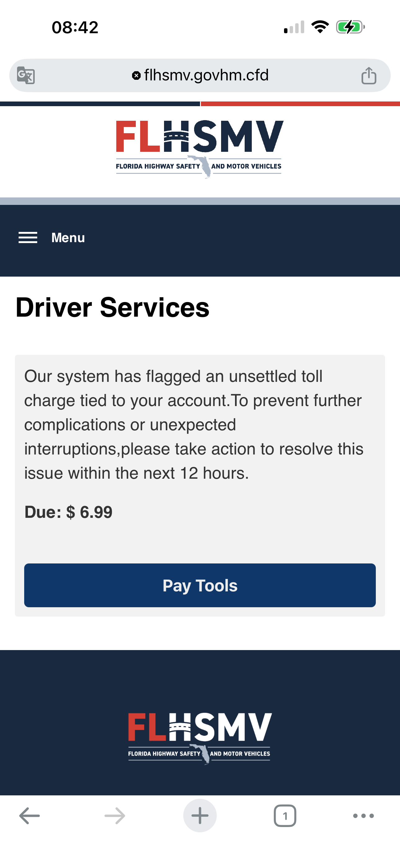Viewport: 400px width, 868px height.
Task: Click the Driver Services heading
Action: click(x=113, y=307)
